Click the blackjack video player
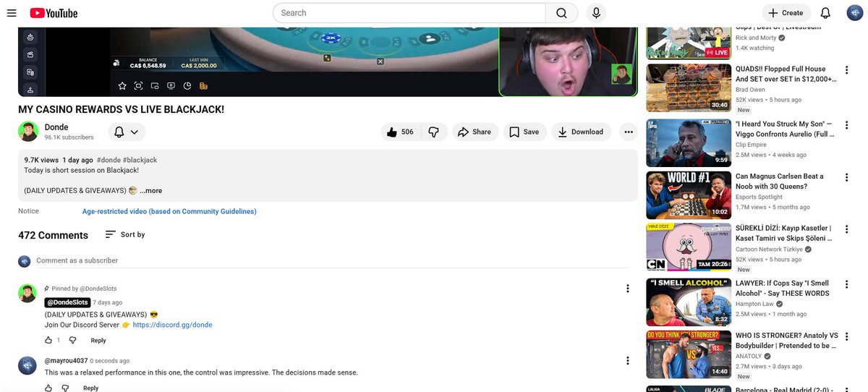 click(328, 62)
